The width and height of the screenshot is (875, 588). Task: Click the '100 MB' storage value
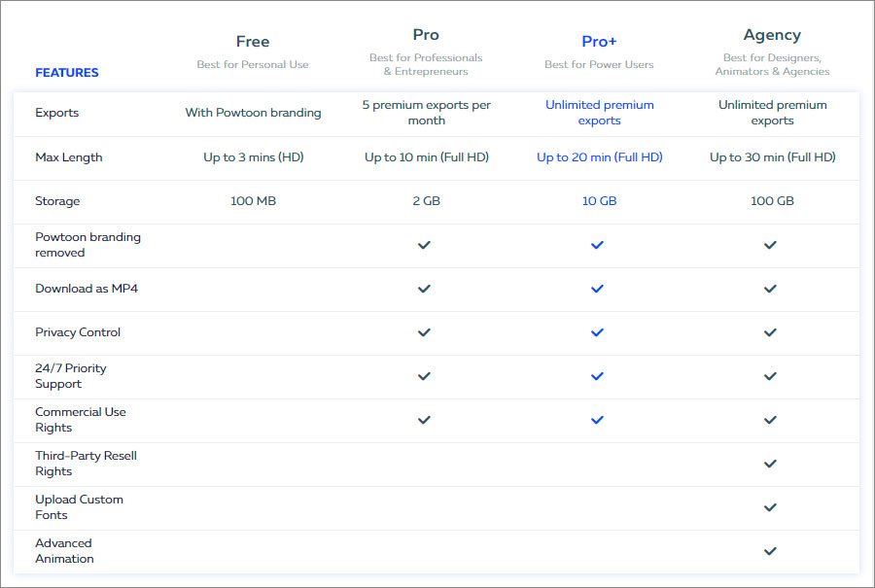pyautogui.click(x=254, y=201)
